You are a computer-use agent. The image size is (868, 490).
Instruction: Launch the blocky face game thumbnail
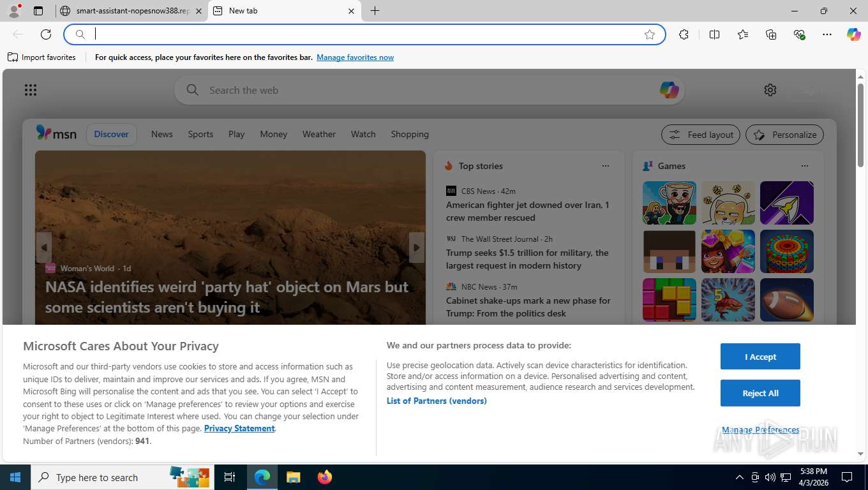click(x=670, y=251)
